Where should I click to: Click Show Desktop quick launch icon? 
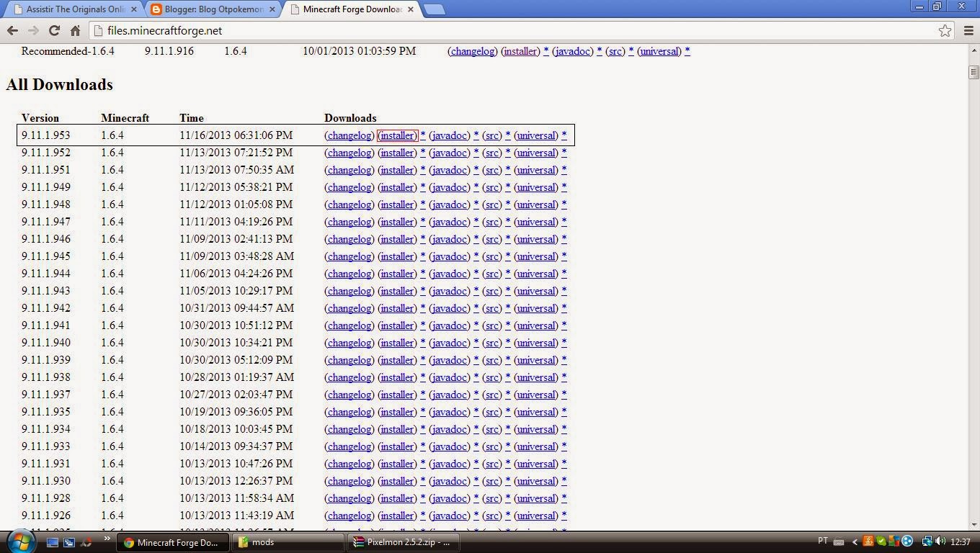tap(52, 542)
